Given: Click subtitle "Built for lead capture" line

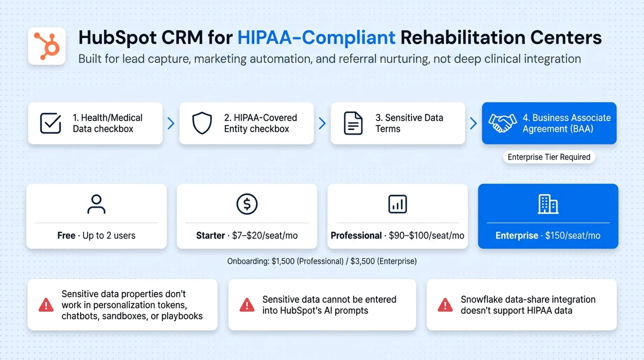Looking at the screenshot, I should tap(329, 59).
